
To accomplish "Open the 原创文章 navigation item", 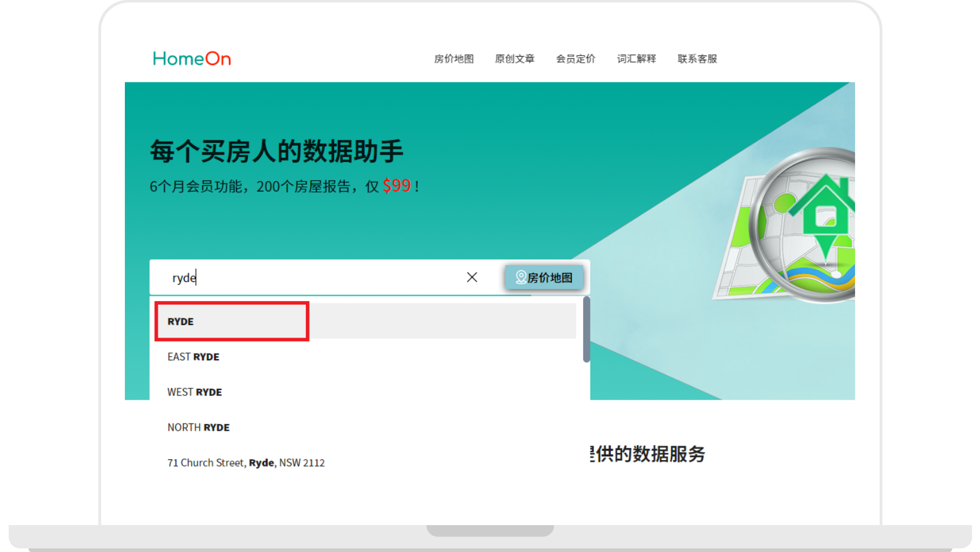I will [514, 59].
